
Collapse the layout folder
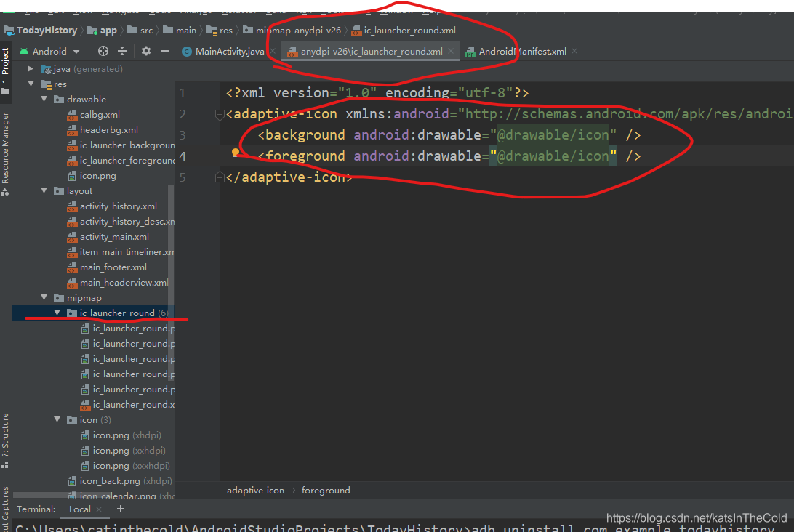(44, 190)
